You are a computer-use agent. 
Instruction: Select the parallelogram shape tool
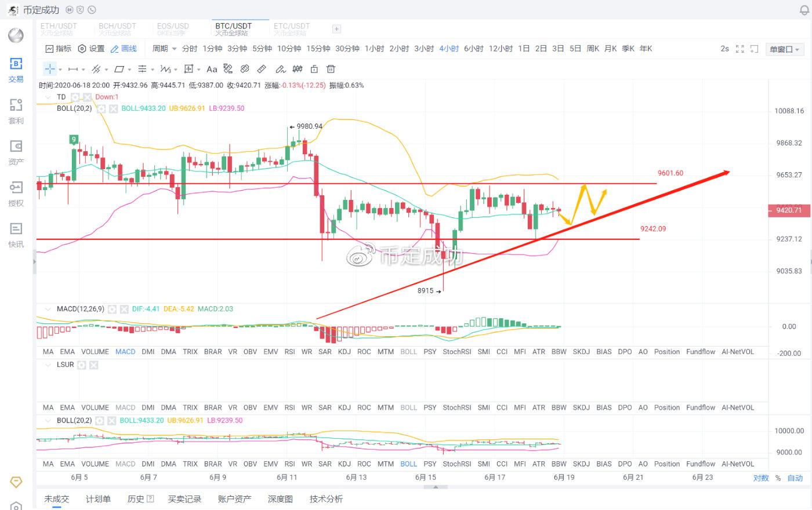(119, 69)
